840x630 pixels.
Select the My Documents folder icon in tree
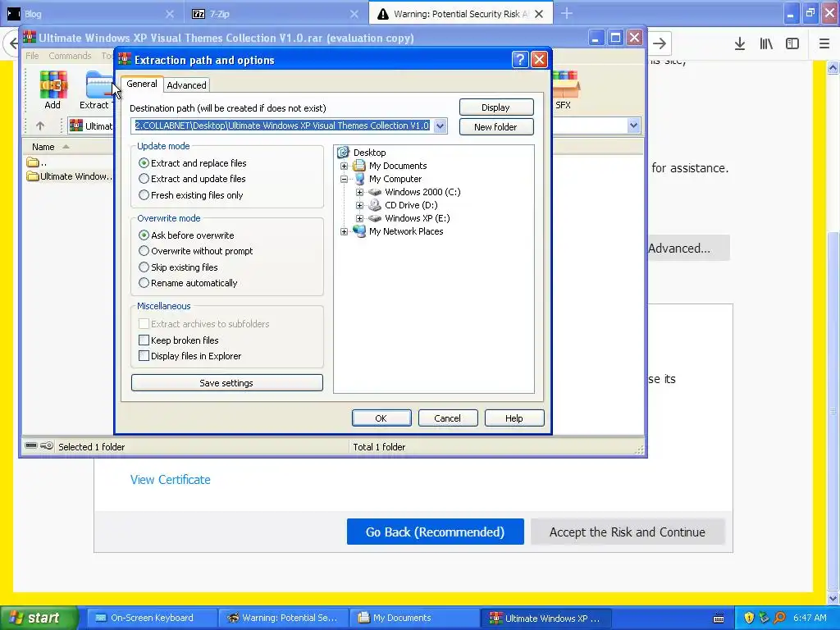click(x=359, y=166)
